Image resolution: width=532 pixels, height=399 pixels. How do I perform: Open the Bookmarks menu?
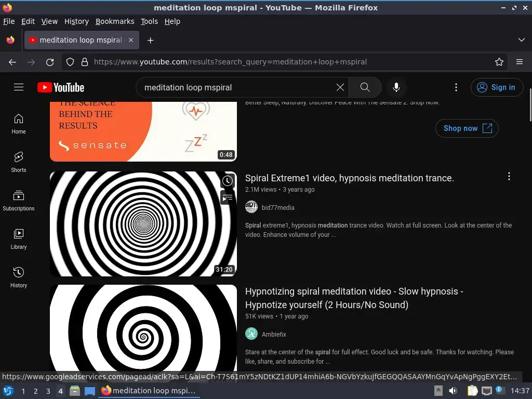(x=115, y=21)
